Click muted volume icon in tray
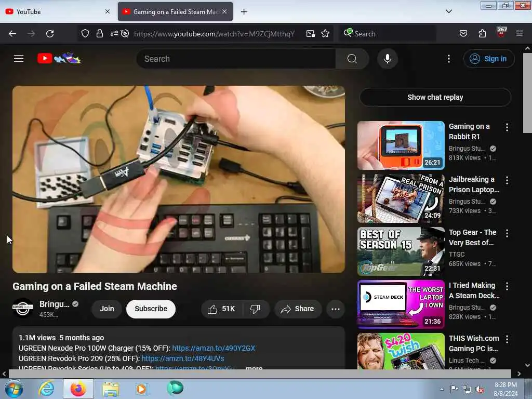532x399 pixels. (480, 390)
